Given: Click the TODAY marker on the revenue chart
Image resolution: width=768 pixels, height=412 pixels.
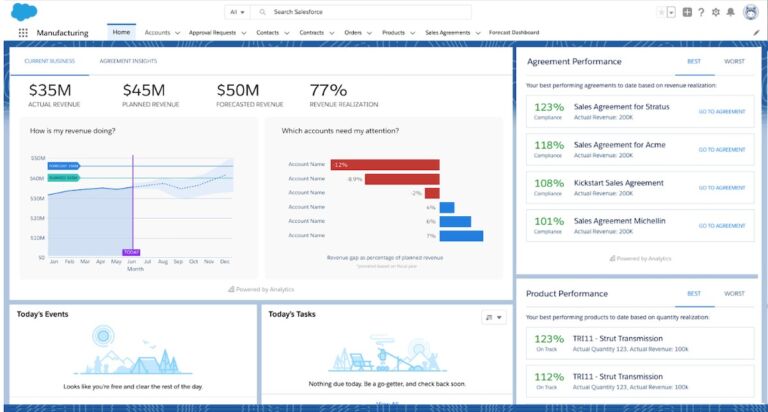Looking at the screenshot, I should click(131, 252).
